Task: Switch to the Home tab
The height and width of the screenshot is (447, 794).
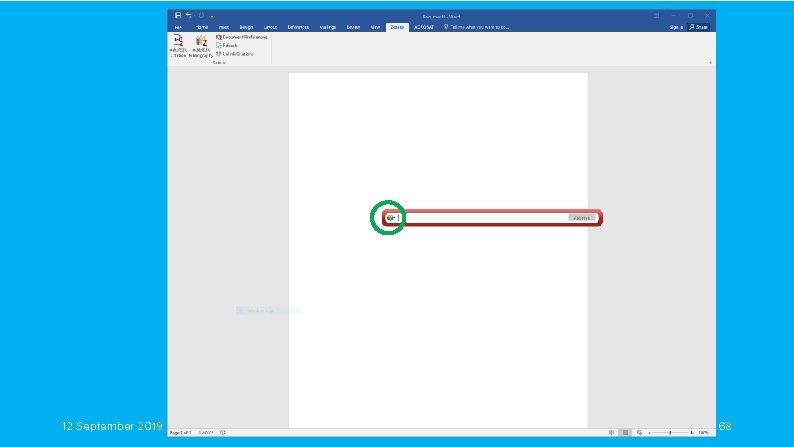Action: (202, 27)
